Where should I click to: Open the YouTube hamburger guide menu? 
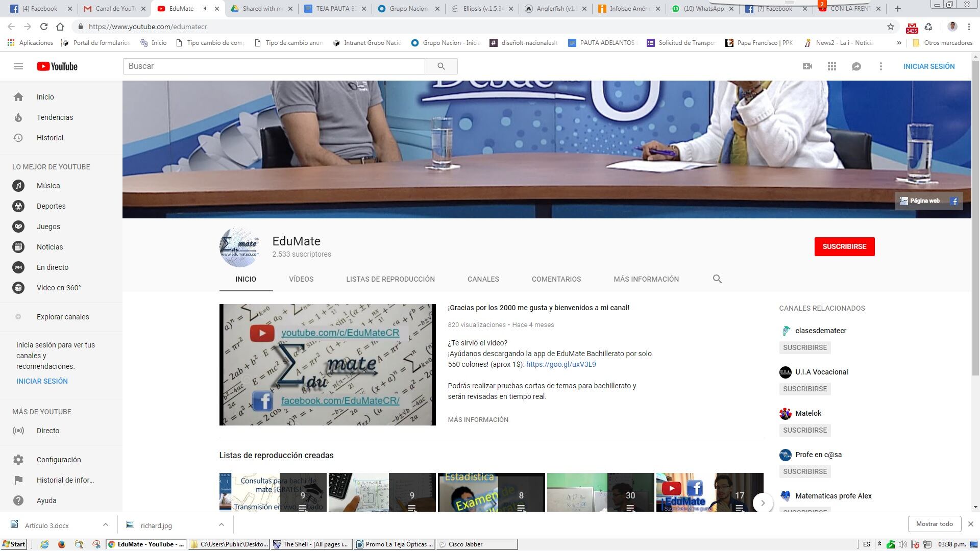[18, 66]
